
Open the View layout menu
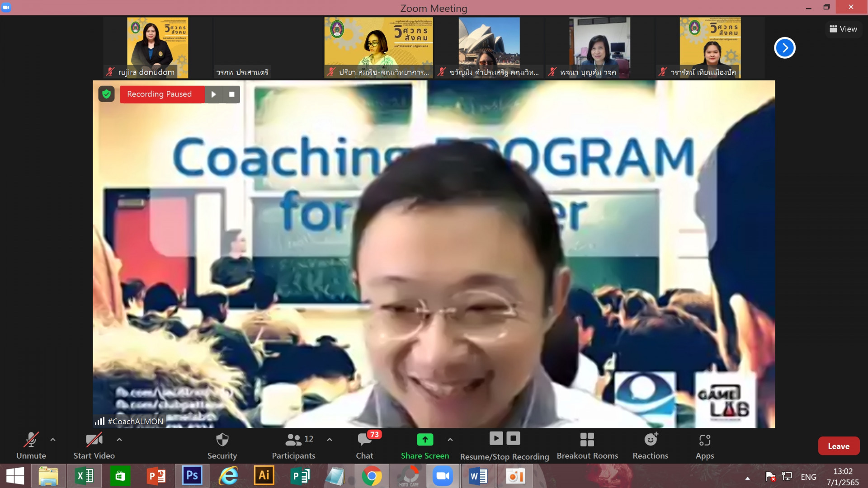pos(843,29)
